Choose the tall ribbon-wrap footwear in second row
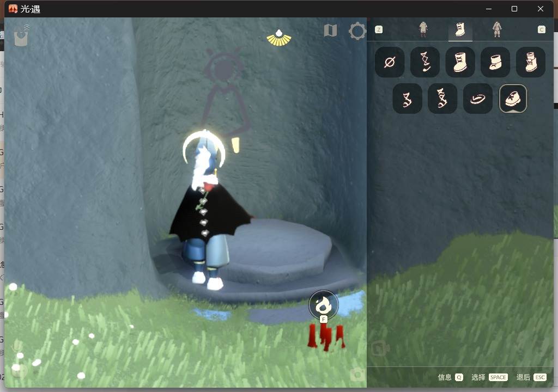The height and width of the screenshot is (392, 558). [442, 99]
